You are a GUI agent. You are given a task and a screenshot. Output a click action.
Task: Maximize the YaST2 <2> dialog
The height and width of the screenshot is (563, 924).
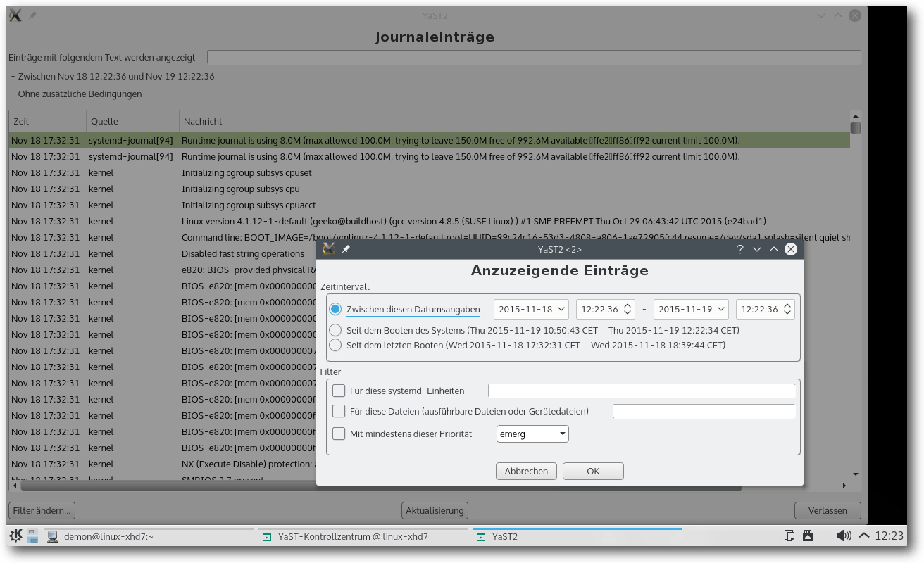click(774, 249)
